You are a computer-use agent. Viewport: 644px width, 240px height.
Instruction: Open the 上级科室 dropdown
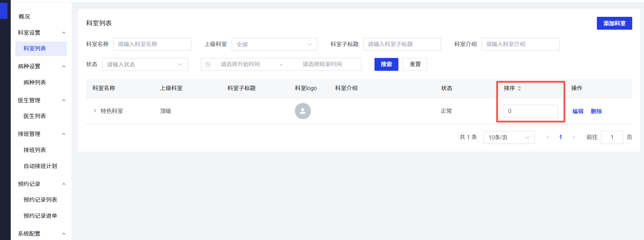point(275,44)
